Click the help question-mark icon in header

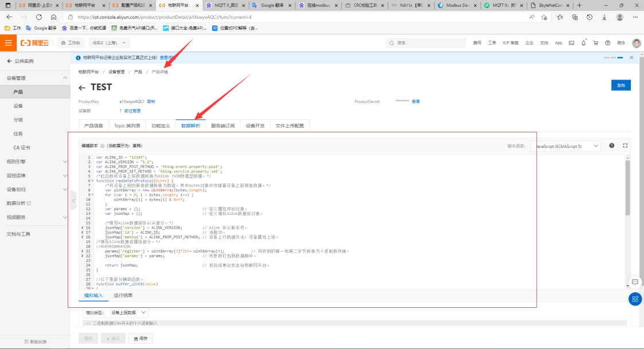pos(607,43)
